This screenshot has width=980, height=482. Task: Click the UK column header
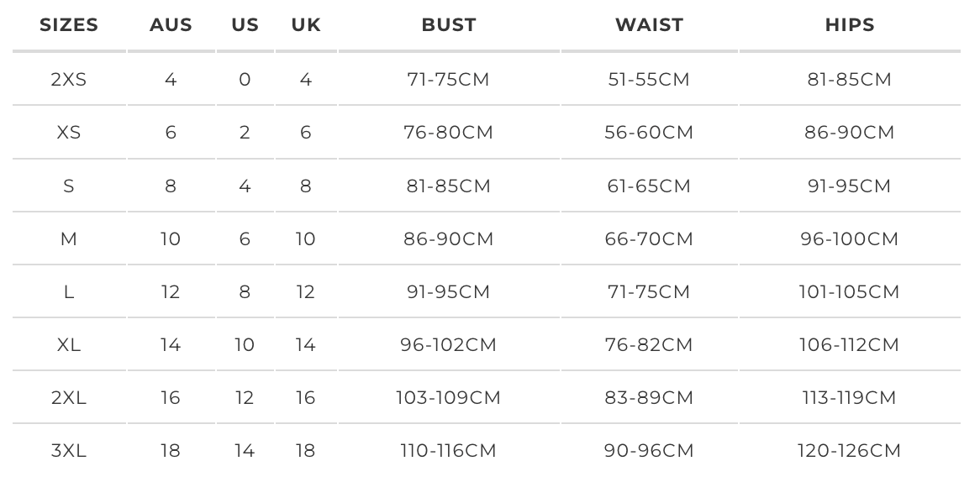[306, 25]
